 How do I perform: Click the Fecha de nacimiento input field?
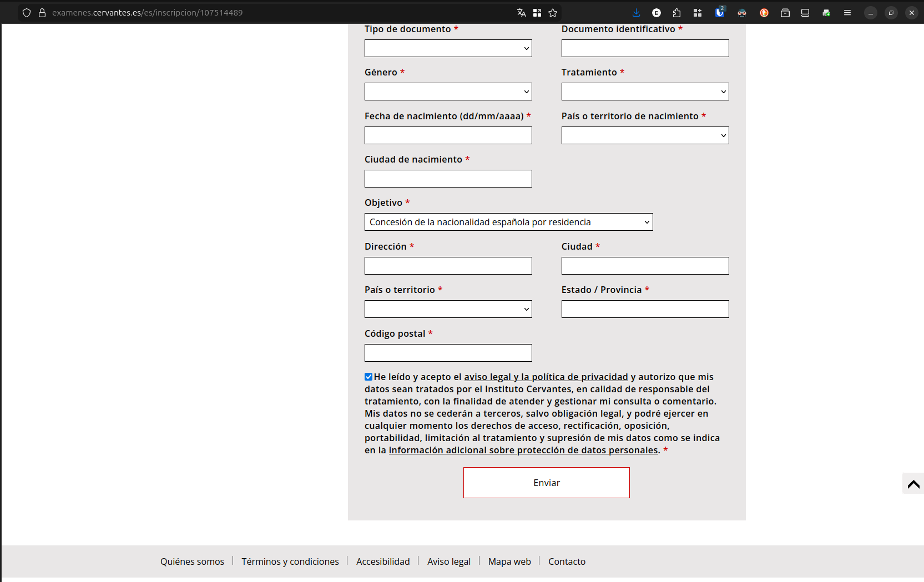(448, 135)
